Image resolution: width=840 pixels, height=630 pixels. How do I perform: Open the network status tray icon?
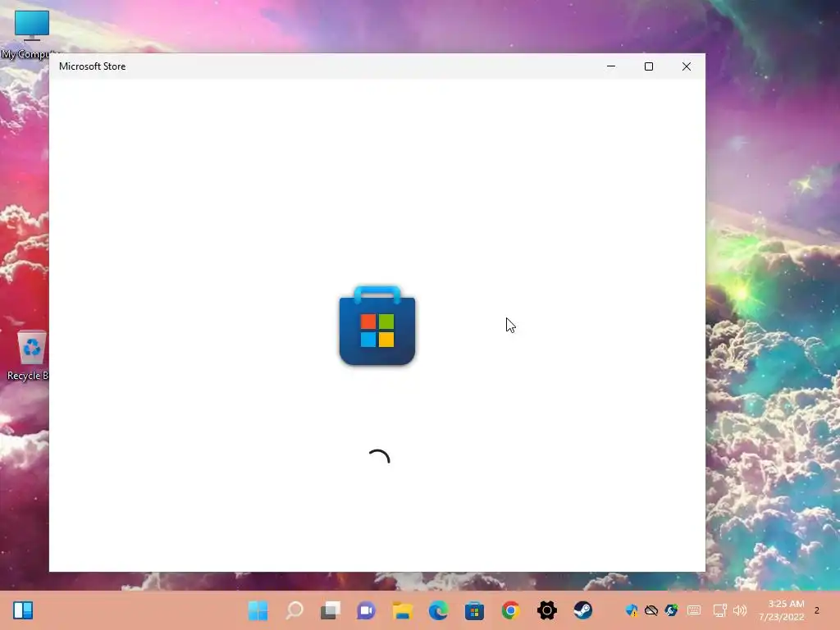[719, 610]
